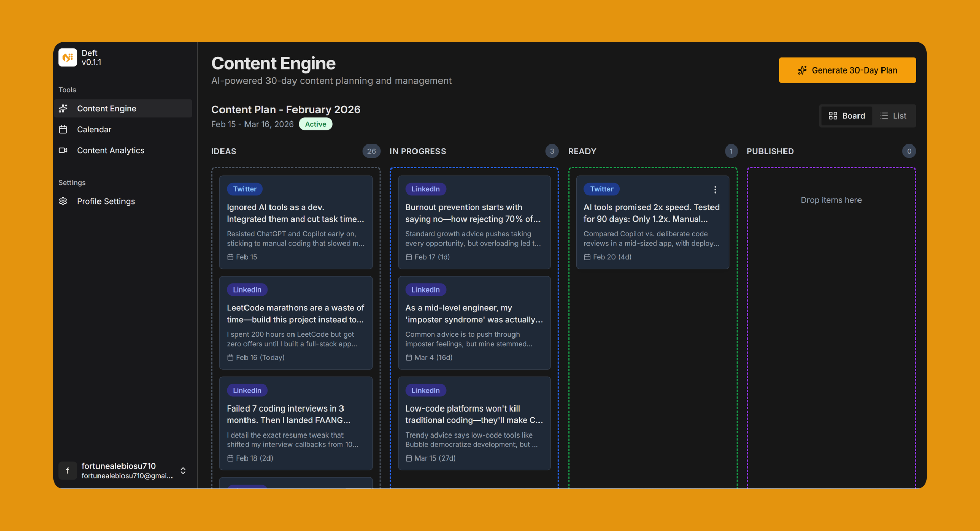The height and width of the screenshot is (531, 980).
Task: Click the Content Engine page heading
Action: point(274,64)
